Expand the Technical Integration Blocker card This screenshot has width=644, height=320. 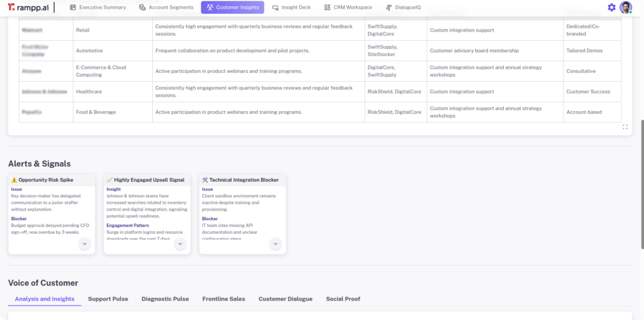point(275,244)
